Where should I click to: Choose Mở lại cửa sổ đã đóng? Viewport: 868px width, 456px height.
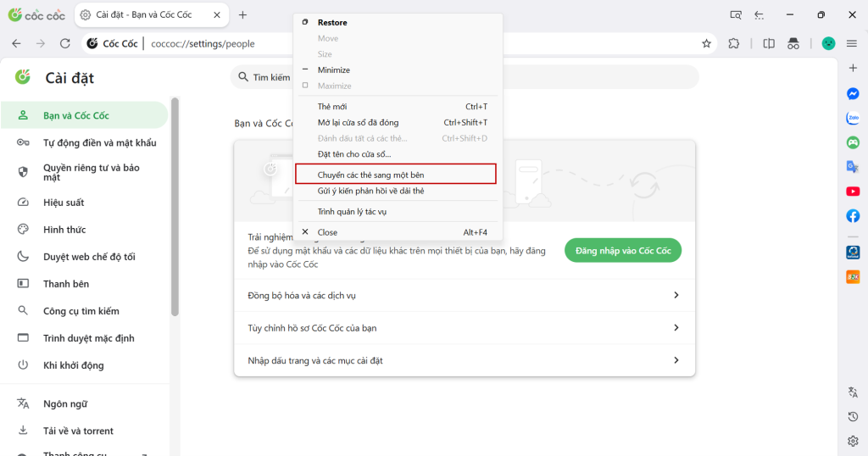[398, 122]
